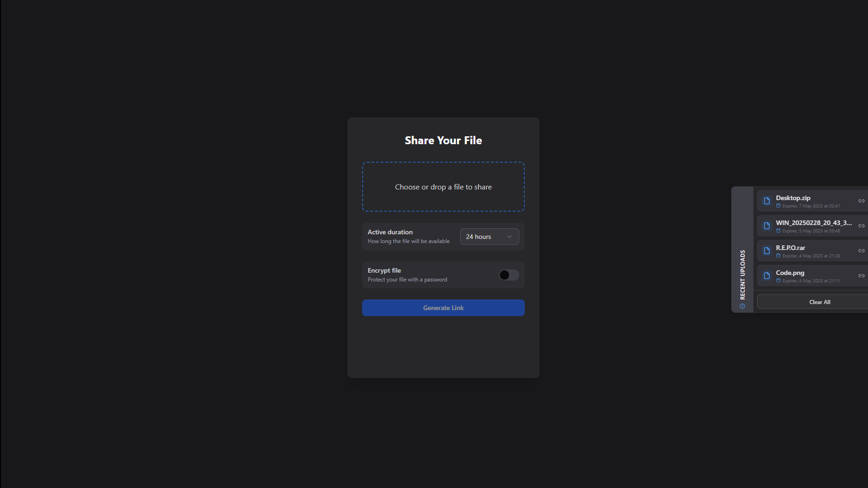Click the clock icon below Recent Uploads
Viewport: 868px width, 488px height.
(x=742, y=306)
